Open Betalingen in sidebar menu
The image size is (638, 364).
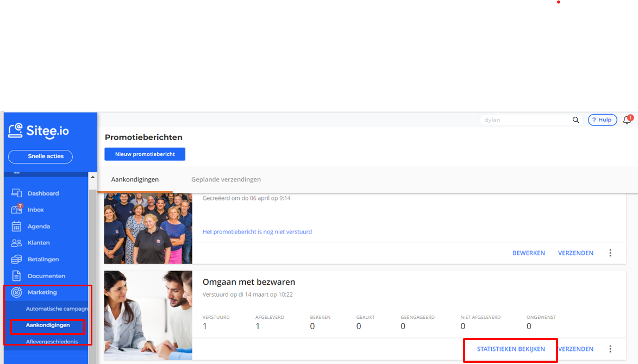tap(43, 260)
